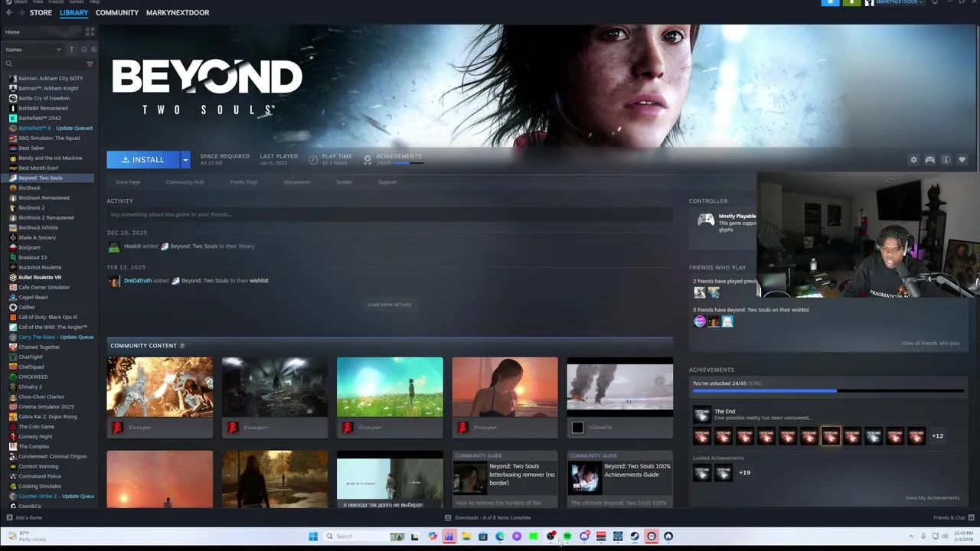The width and height of the screenshot is (980, 551).
Task: Open the green notifications bell
Action: 851,3
